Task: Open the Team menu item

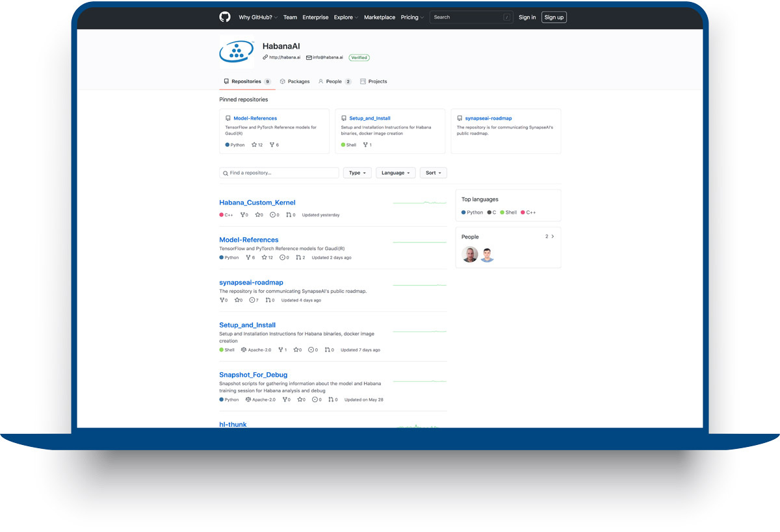Action: 290,18
